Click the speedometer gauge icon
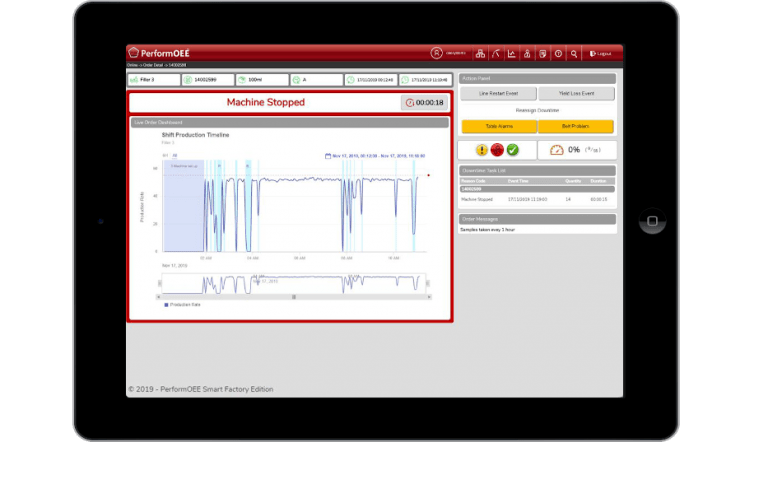The image size is (768, 479). click(x=556, y=150)
